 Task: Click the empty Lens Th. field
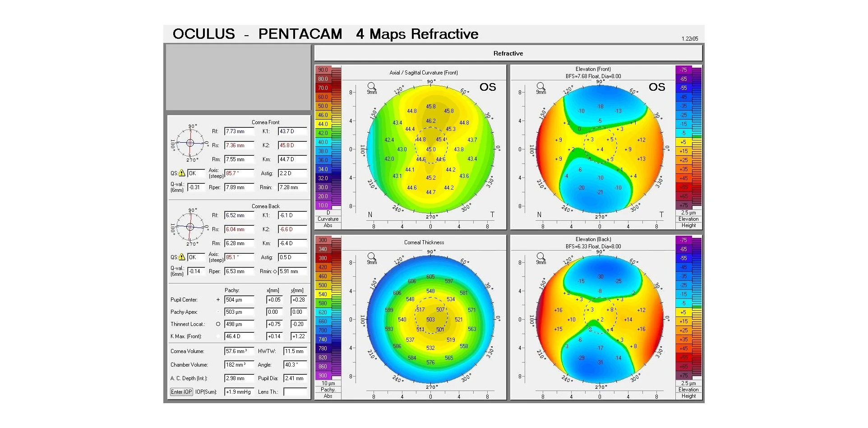(295, 392)
